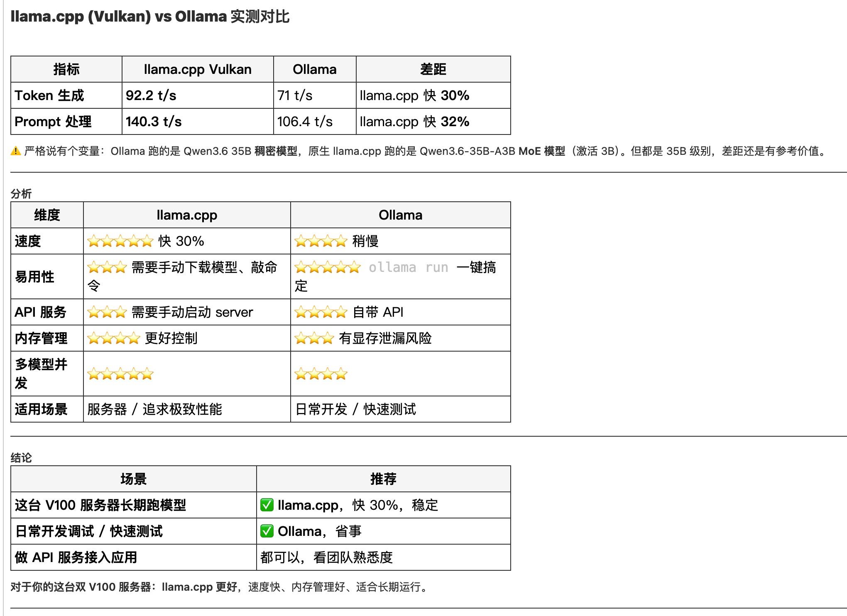
Task: Click the 106.4 t/s Ollama cell
Action: click(x=305, y=122)
